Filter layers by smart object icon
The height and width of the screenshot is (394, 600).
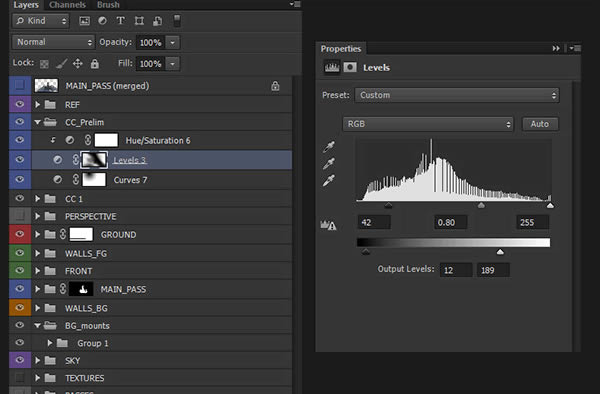[x=157, y=21]
